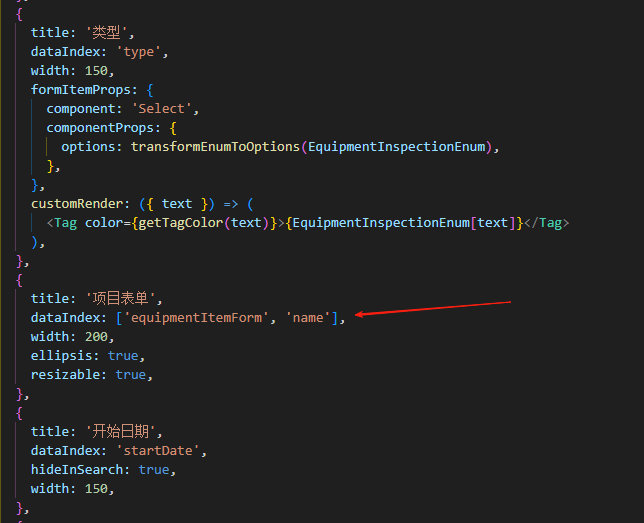Image resolution: width=644 pixels, height=523 pixels.
Task: Click the title string '开始日期'
Action: pos(121,432)
